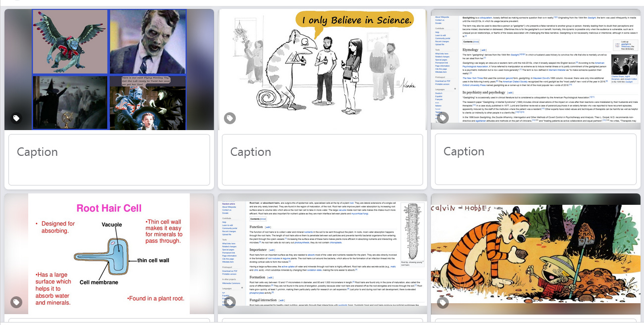The width and height of the screenshot is (644, 325).
Task: Click the tag icon on the flying monkey collage
Action: [x=16, y=118]
